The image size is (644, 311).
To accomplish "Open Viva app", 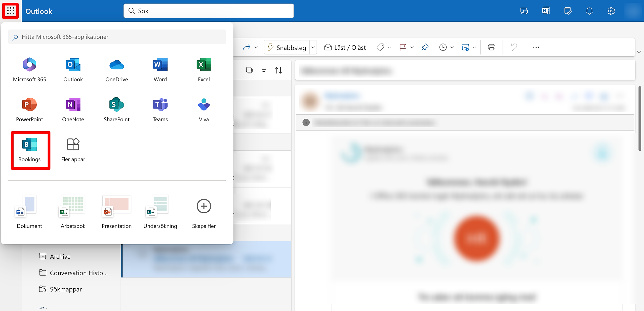I will (204, 110).
